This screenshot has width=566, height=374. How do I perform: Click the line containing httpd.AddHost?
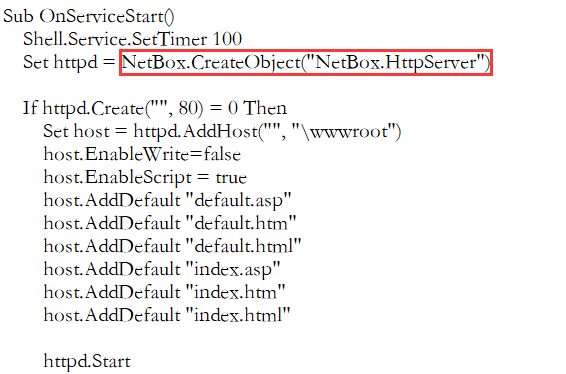point(222,131)
